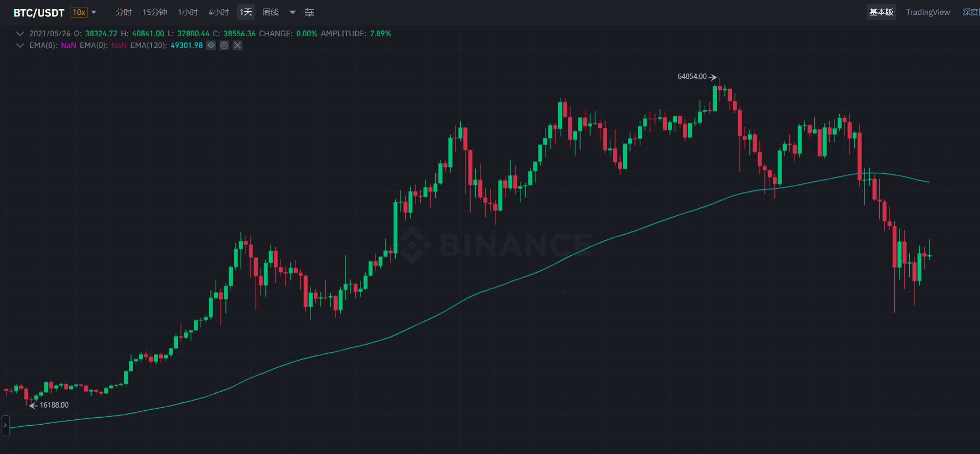Click the low price 37800.44
This screenshot has height=454, width=980.
click(x=193, y=34)
